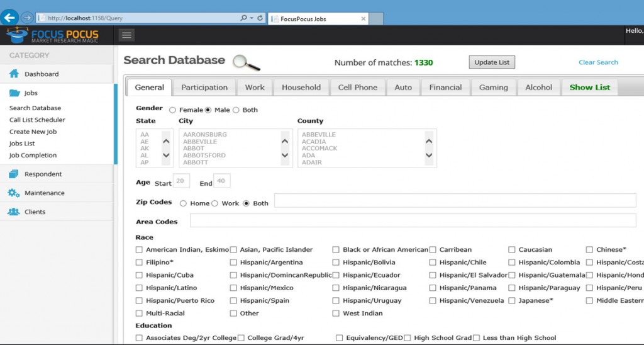Open the Financial tab
644x345 pixels.
(x=445, y=88)
